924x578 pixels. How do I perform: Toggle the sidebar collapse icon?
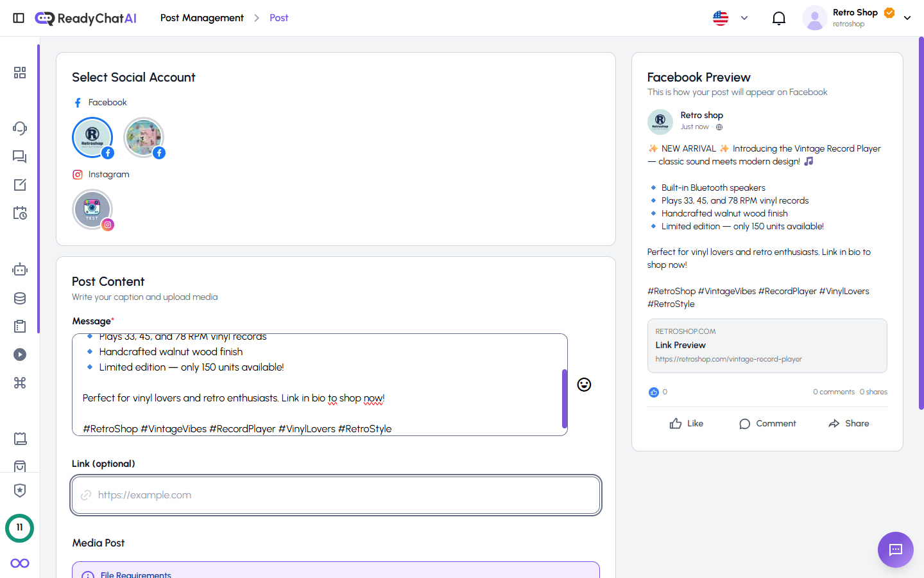coord(19,18)
